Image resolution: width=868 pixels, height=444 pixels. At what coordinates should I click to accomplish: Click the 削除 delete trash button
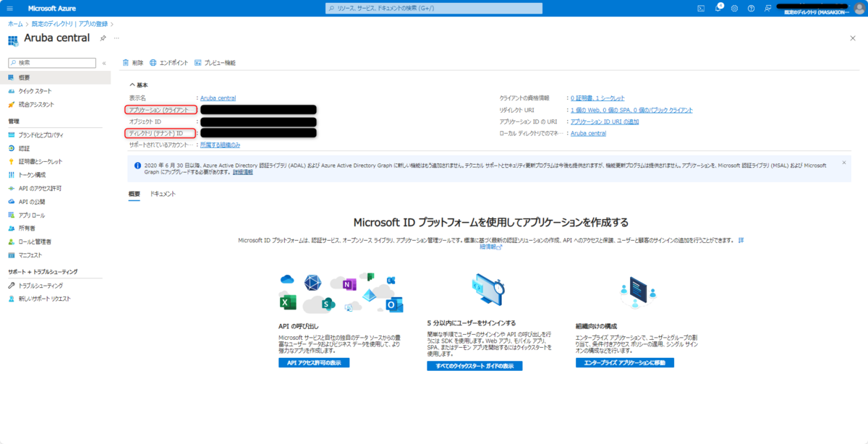pos(132,63)
